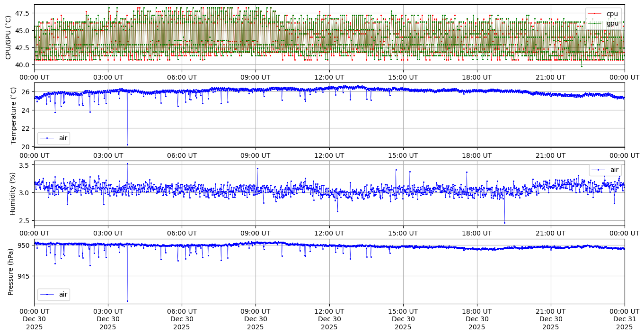Select the cpu legend label in top chart
The image size is (644, 335).
[612, 14]
